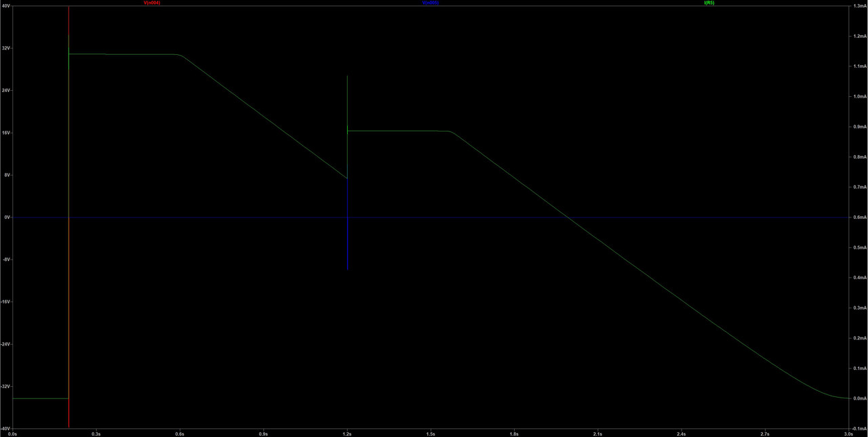This screenshot has width=868, height=437.
Task: Click the 32V left axis label
Action: (6, 49)
